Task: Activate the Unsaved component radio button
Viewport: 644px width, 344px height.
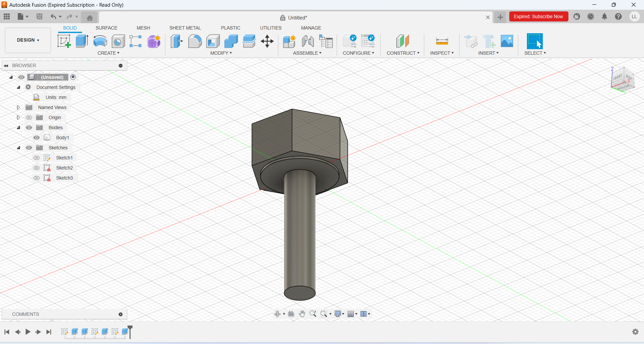Action: pos(73,77)
